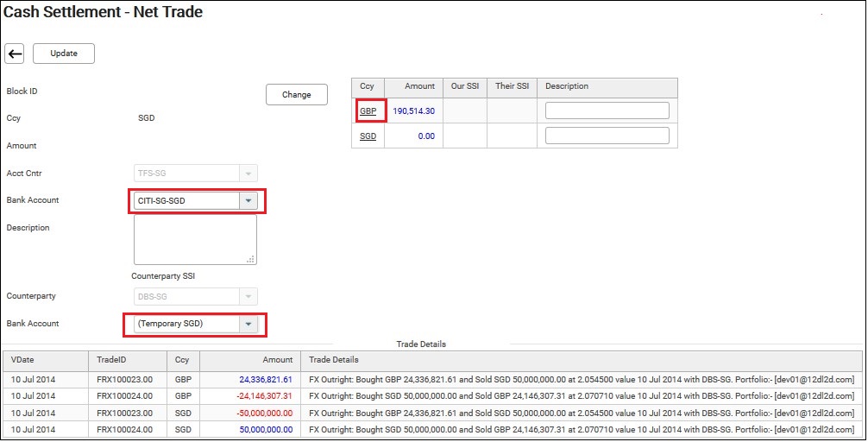Expand the CITI-SG-SGD bank account dropdown
Image resolution: width=868 pixels, height=442 pixels.
click(248, 201)
